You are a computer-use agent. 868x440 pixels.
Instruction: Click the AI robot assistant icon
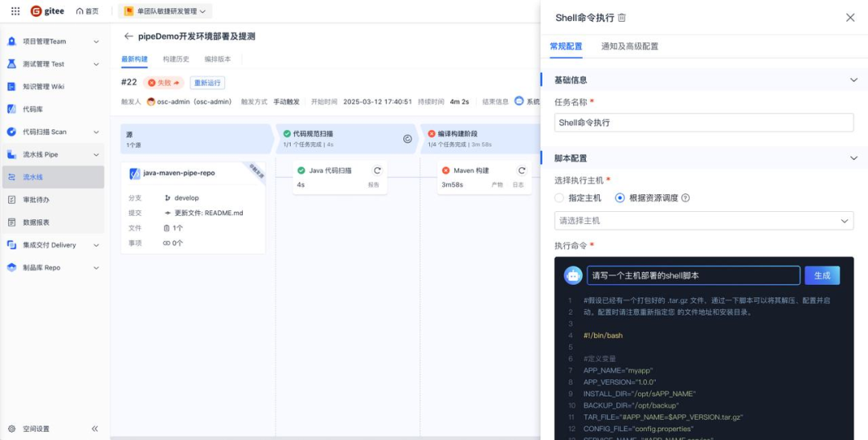pos(573,275)
